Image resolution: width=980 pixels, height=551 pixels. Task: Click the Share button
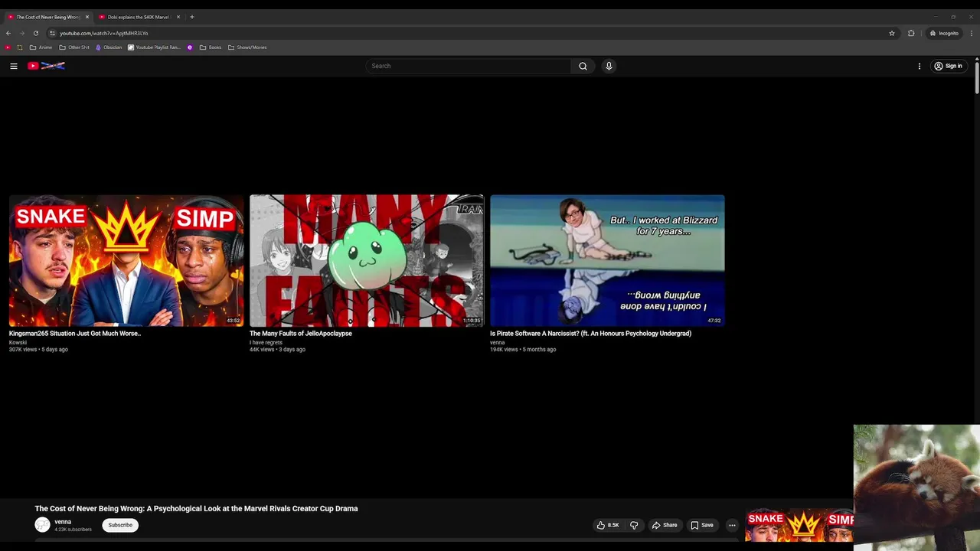(664, 525)
